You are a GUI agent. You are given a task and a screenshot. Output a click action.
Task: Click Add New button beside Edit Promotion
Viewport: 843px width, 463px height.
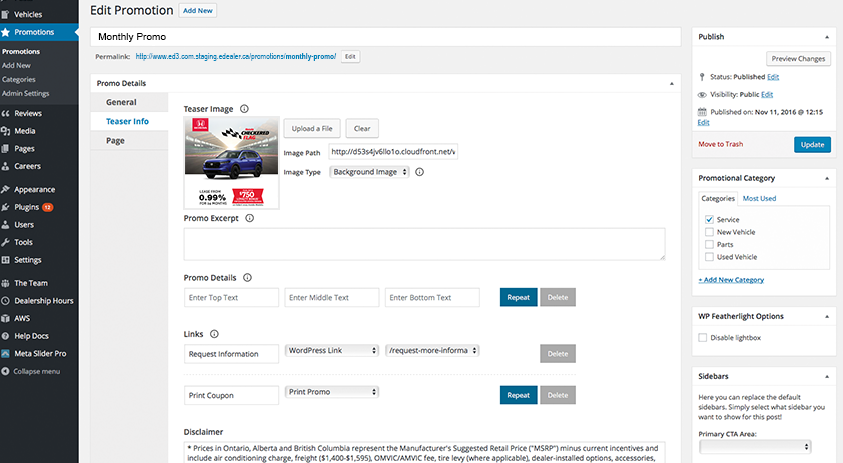coord(197,11)
